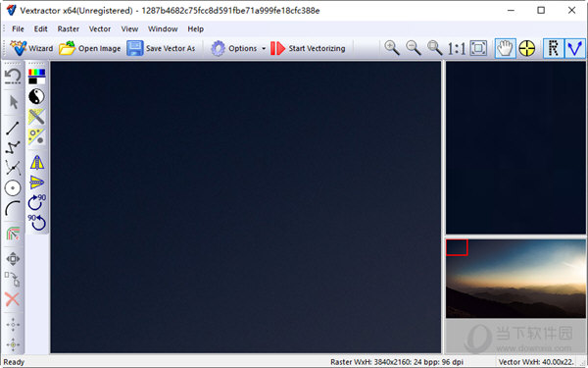This screenshot has width=588, height=368.
Task: Open the Vector menu
Action: pos(100,28)
